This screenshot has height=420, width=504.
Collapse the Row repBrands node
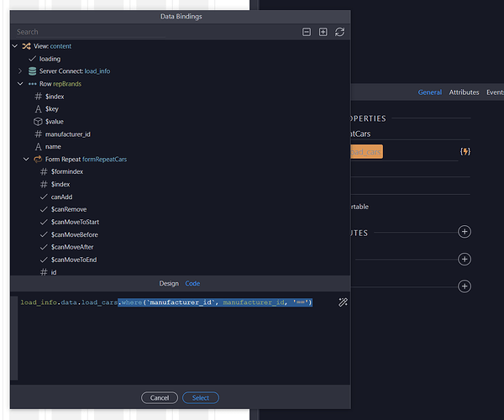click(21, 84)
